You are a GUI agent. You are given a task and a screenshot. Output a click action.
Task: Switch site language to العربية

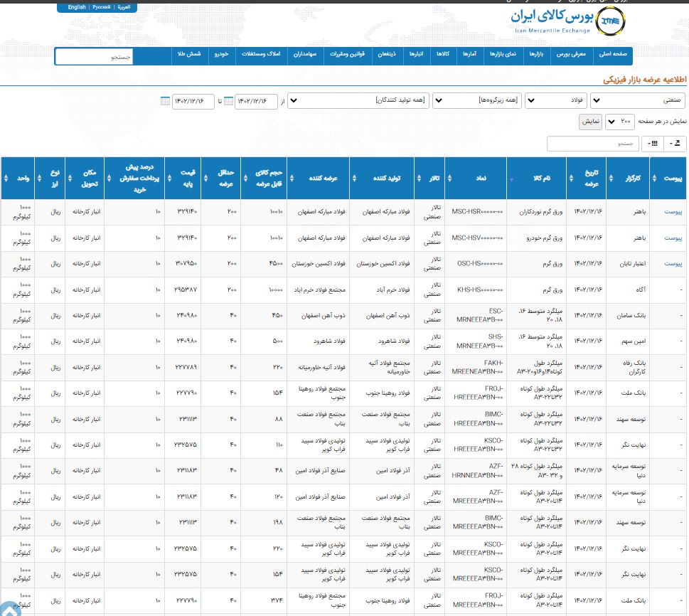[x=124, y=7]
